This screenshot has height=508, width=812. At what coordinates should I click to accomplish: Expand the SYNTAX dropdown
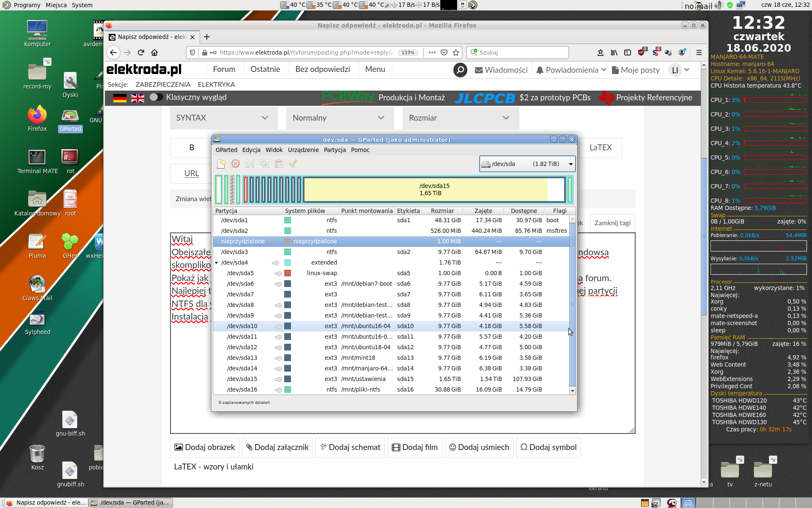(x=223, y=118)
